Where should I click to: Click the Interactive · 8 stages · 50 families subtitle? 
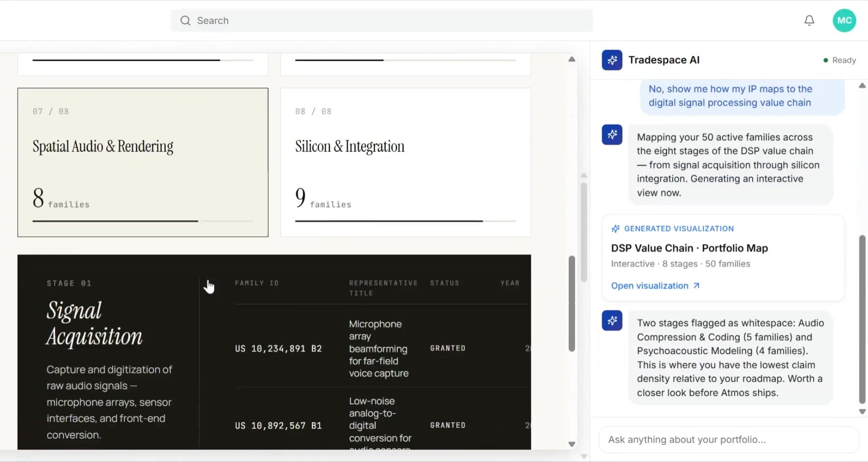(680, 264)
